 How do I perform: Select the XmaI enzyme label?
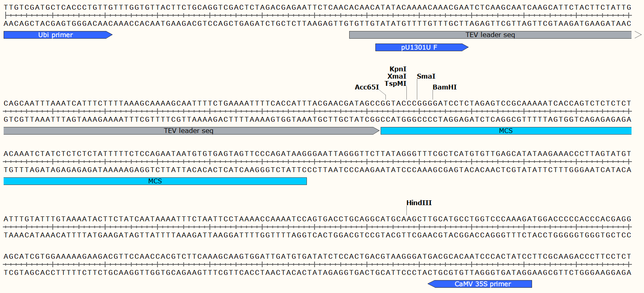pos(397,77)
